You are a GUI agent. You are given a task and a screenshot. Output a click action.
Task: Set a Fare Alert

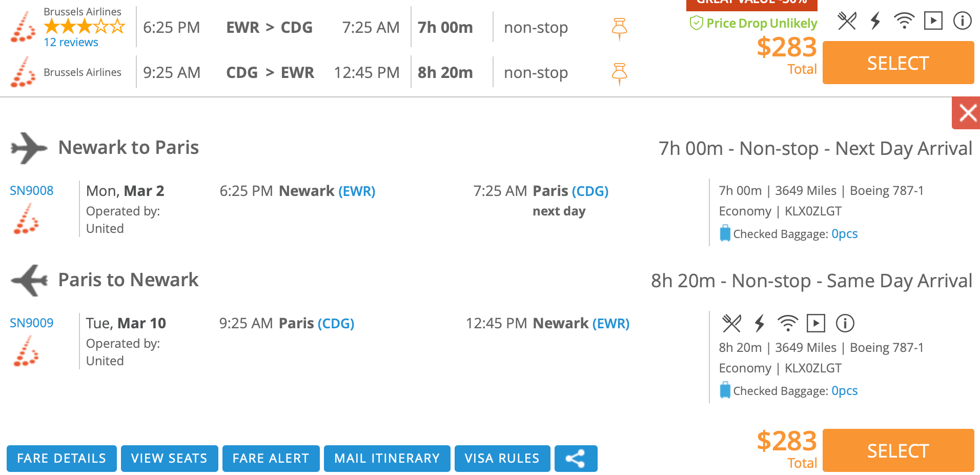[271, 458]
